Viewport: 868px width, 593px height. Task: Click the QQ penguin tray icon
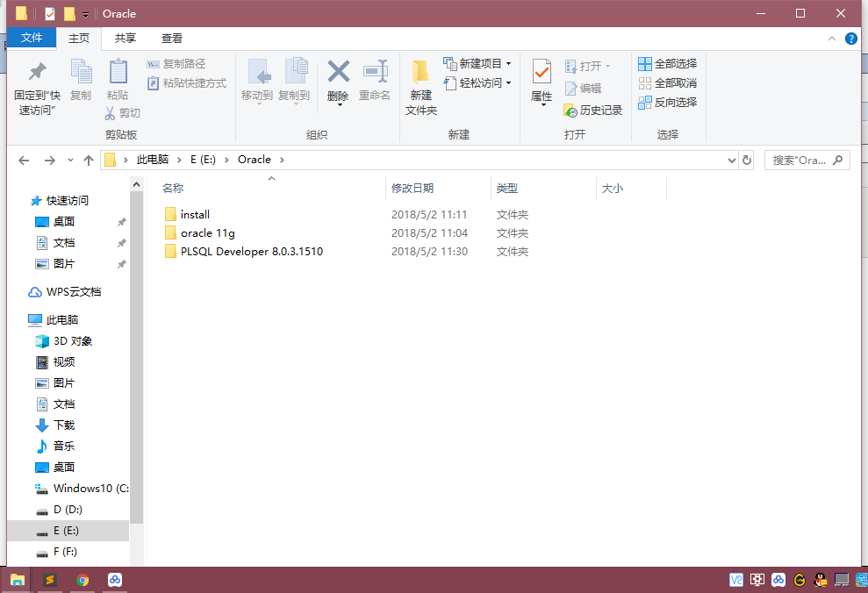point(821,580)
